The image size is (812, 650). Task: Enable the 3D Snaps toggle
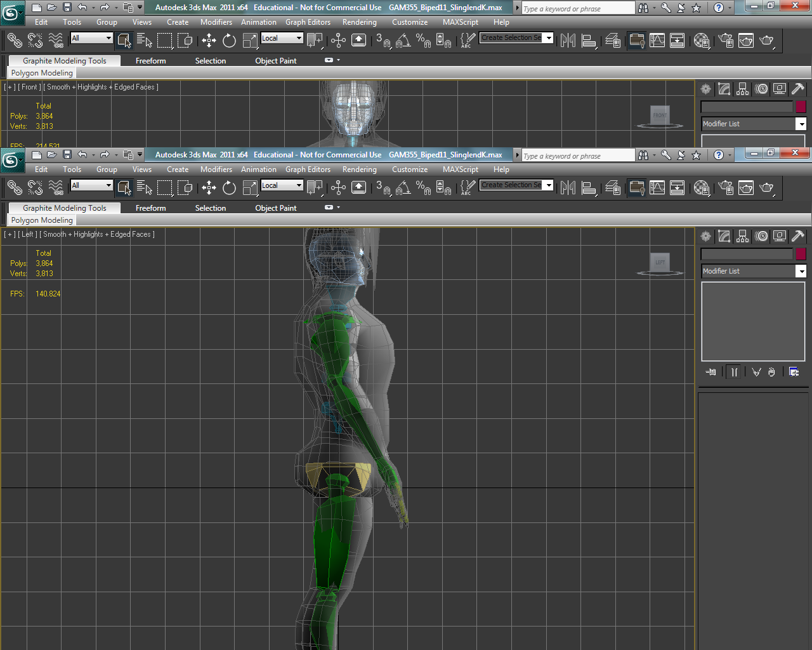pyautogui.click(x=381, y=188)
